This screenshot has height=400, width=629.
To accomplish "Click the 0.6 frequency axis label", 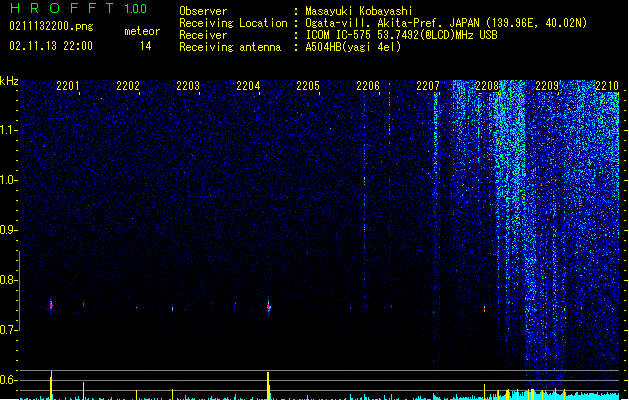I will click(9, 380).
